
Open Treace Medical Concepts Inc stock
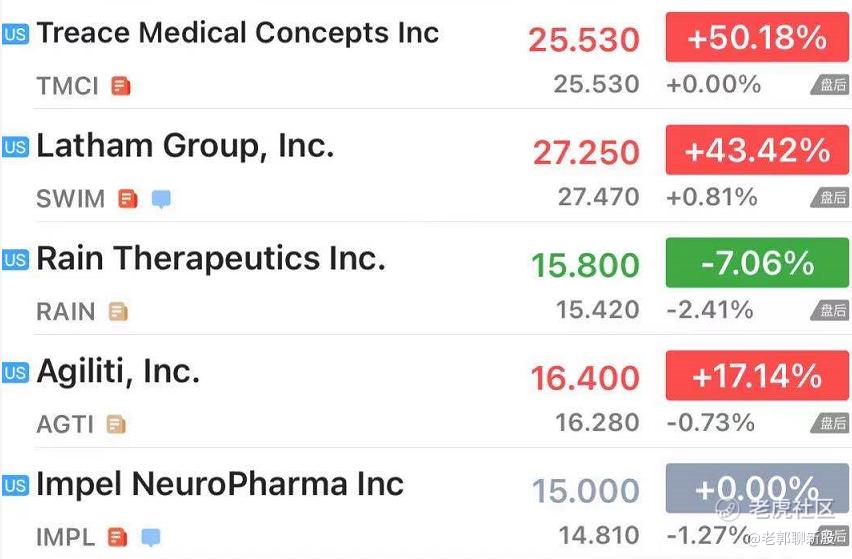(238, 33)
